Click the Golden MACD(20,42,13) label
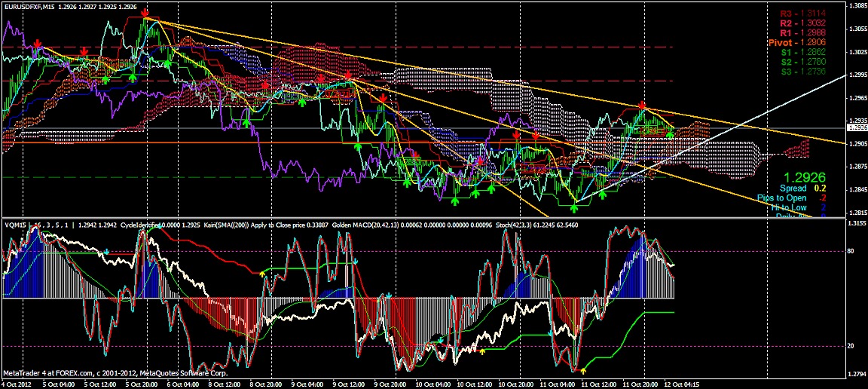This screenshot has height=389, width=868. [364, 225]
